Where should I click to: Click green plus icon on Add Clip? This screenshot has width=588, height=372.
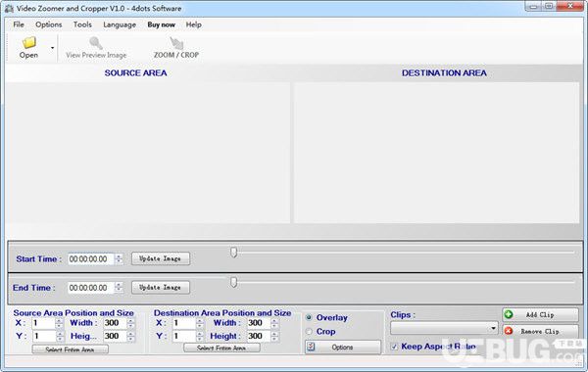(x=509, y=314)
